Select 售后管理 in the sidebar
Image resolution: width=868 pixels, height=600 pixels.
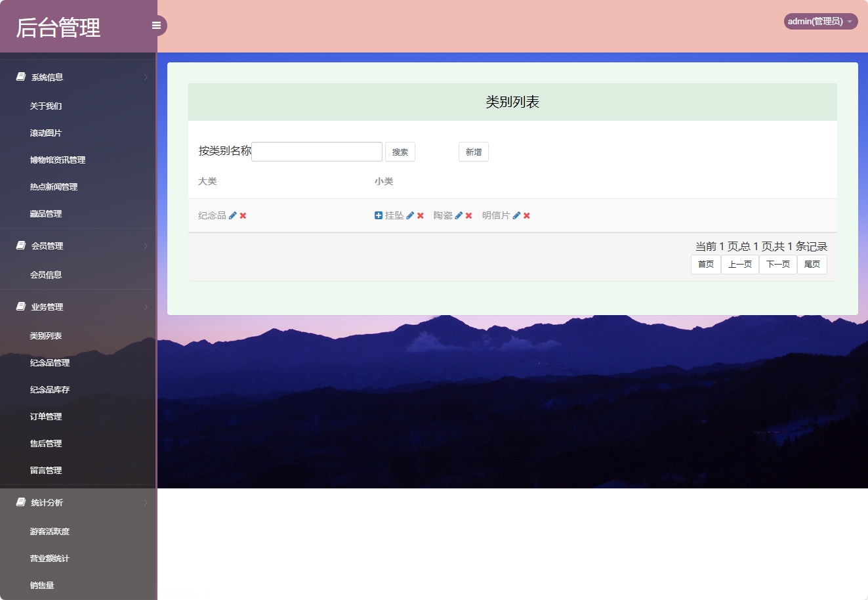(x=46, y=444)
